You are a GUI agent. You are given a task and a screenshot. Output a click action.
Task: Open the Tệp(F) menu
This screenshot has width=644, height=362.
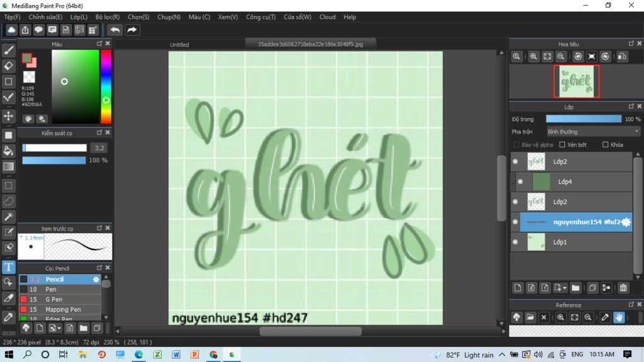tap(12, 17)
